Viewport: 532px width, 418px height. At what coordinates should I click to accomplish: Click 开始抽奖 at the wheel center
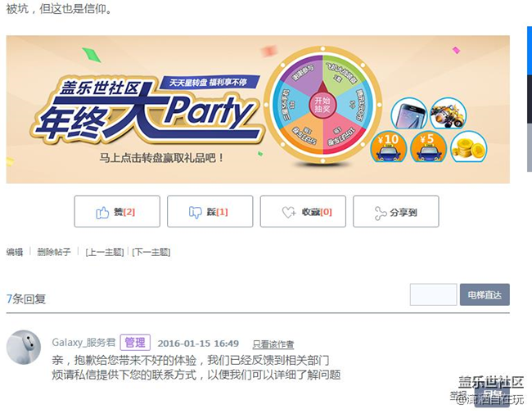pos(322,105)
